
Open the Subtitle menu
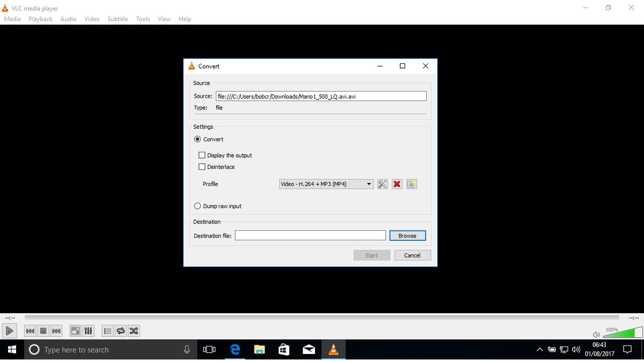pyautogui.click(x=117, y=19)
